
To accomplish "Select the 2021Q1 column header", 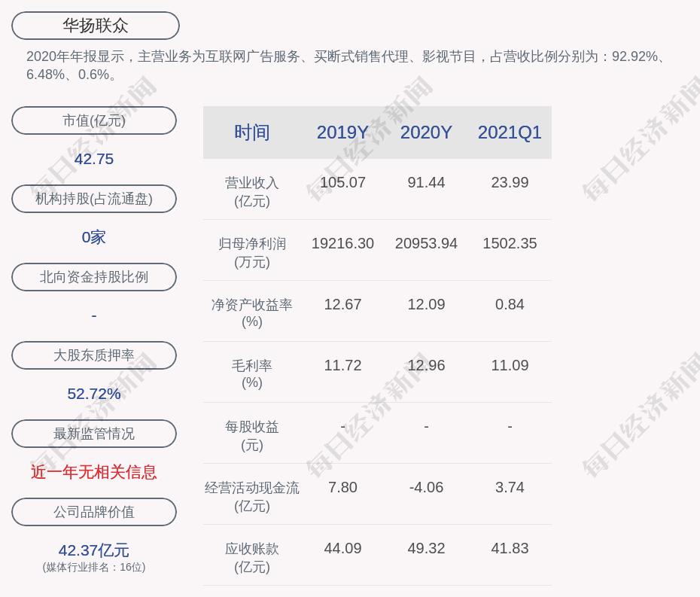I will click(510, 132).
